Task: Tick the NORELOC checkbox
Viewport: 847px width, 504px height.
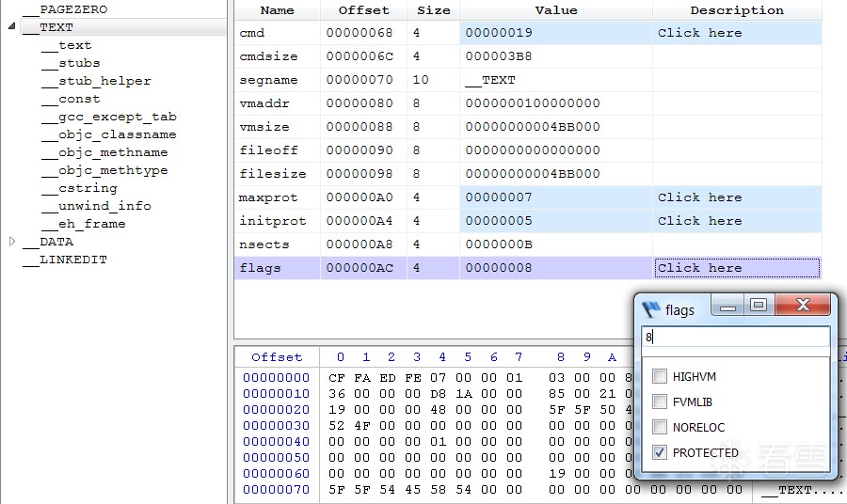Action: coord(660,428)
